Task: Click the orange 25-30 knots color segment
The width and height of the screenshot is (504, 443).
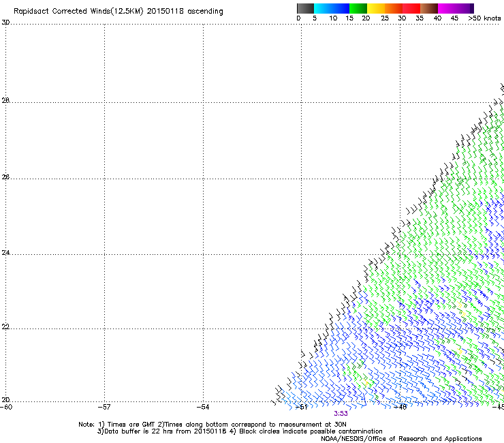Action: 394,8
